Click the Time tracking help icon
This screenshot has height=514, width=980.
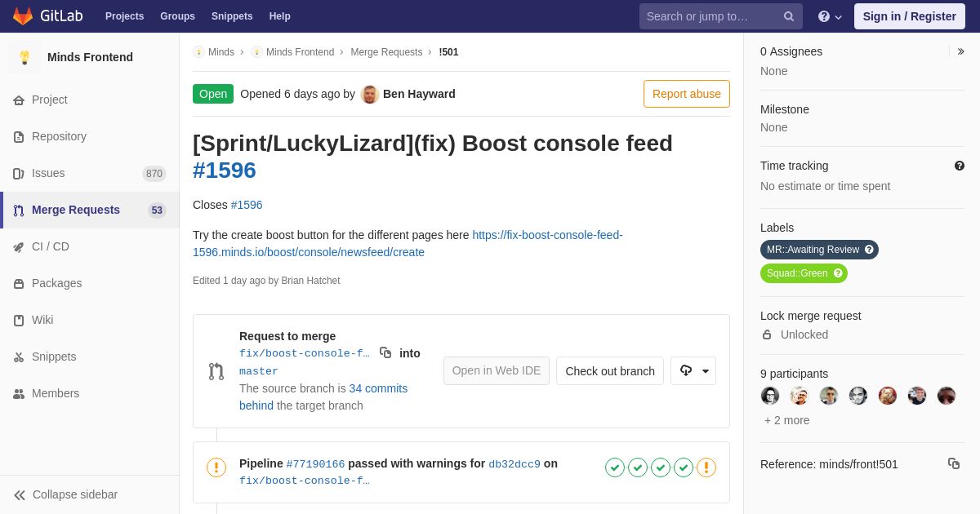click(960, 166)
